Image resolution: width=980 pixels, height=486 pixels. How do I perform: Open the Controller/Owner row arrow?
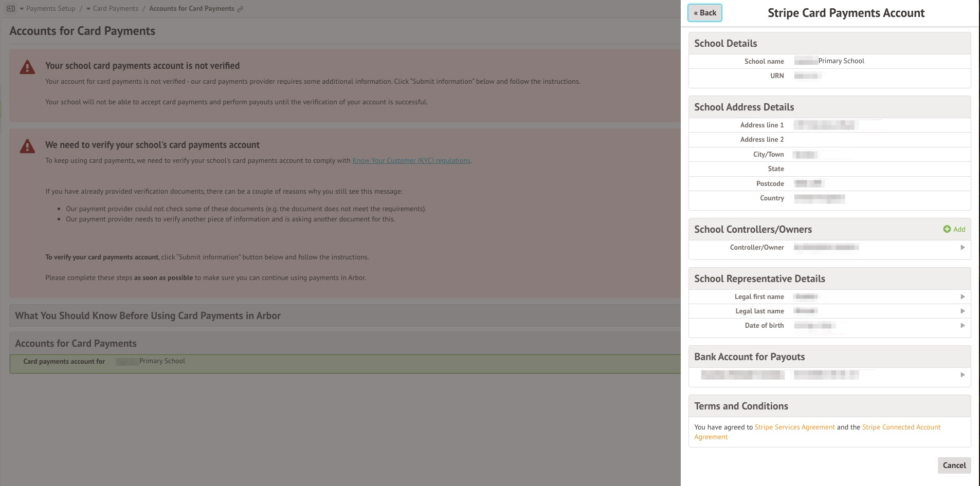pos(962,248)
